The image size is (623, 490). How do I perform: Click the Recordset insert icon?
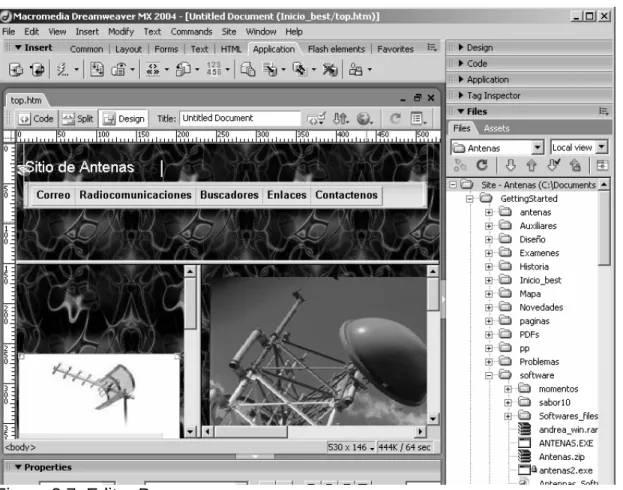[x=16, y=70]
